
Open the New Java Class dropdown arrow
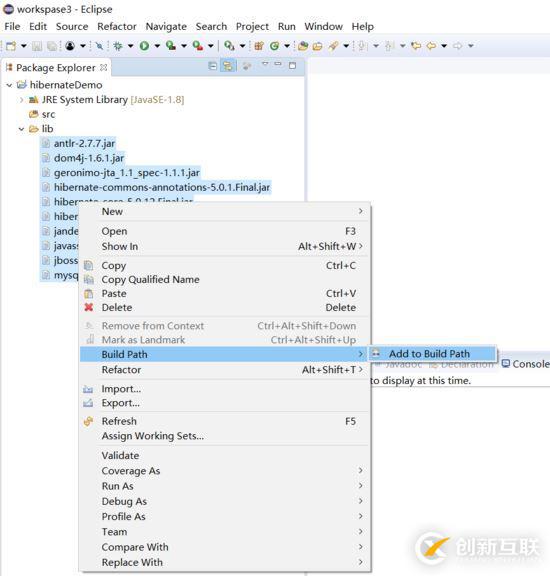tap(287, 46)
